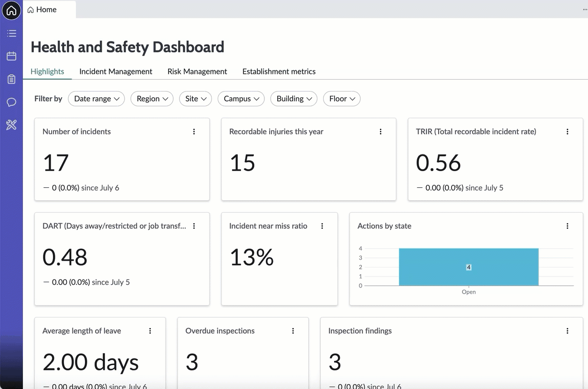The image size is (588, 389).
Task: Click the 17 incidents value
Action: 56,163
